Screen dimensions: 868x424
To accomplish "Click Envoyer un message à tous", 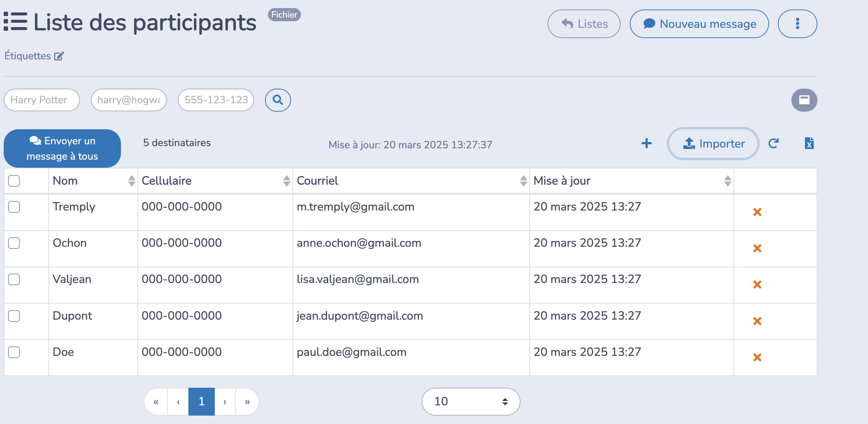I will tap(62, 148).
